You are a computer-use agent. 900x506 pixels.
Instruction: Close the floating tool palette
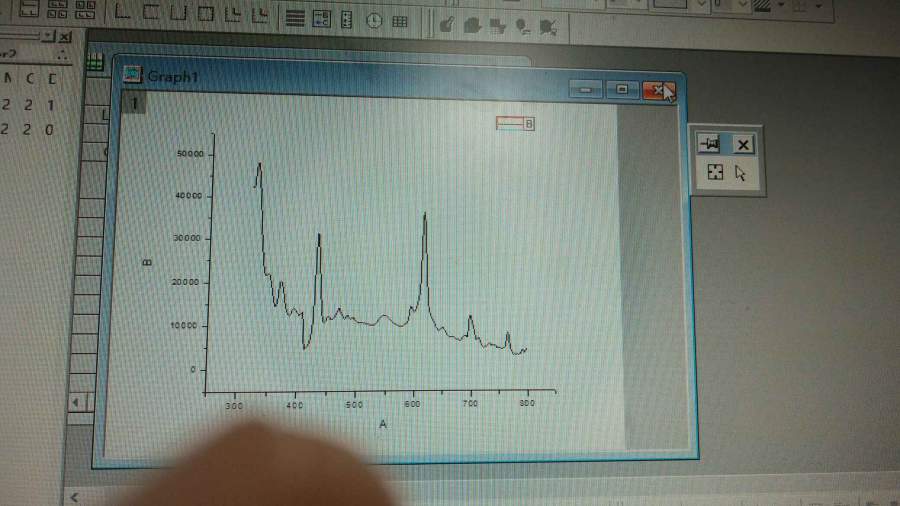tap(743, 145)
